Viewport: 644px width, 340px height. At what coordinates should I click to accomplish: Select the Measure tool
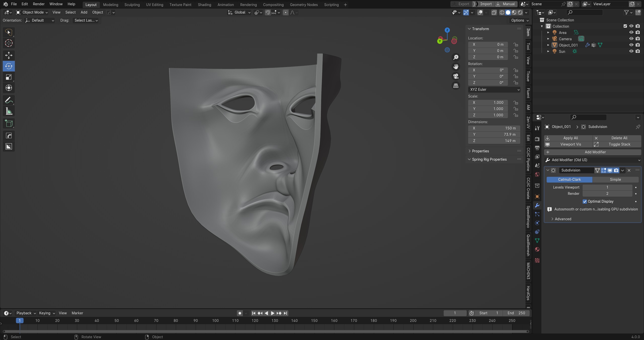coord(9,111)
